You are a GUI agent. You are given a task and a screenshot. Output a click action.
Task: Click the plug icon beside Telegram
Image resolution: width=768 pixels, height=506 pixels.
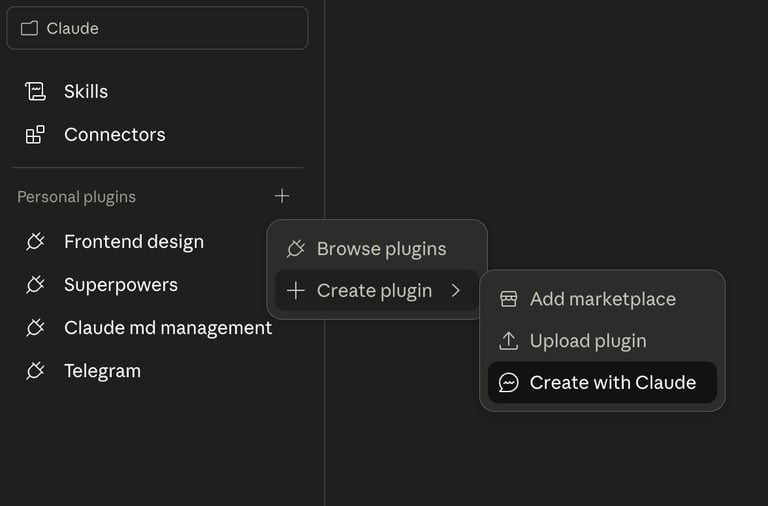click(x=35, y=371)
